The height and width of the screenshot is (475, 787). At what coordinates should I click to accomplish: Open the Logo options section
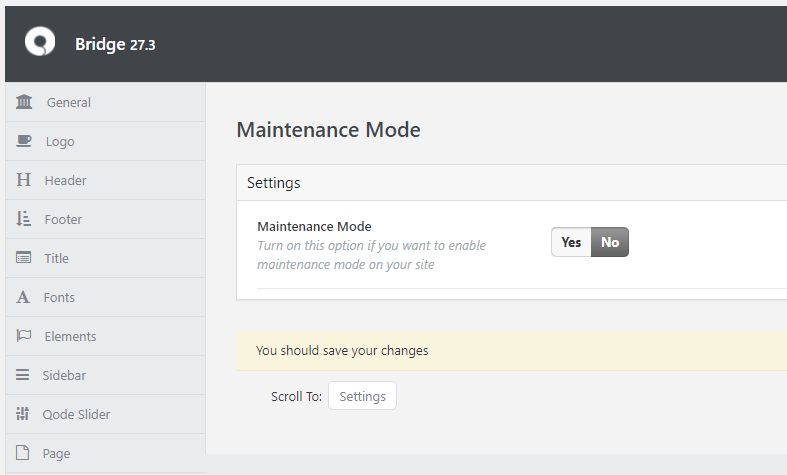point(105,142)
